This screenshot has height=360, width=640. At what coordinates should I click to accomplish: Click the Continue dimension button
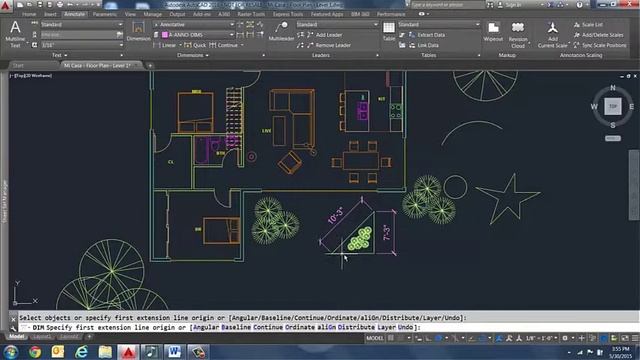[x=224, y=45]
